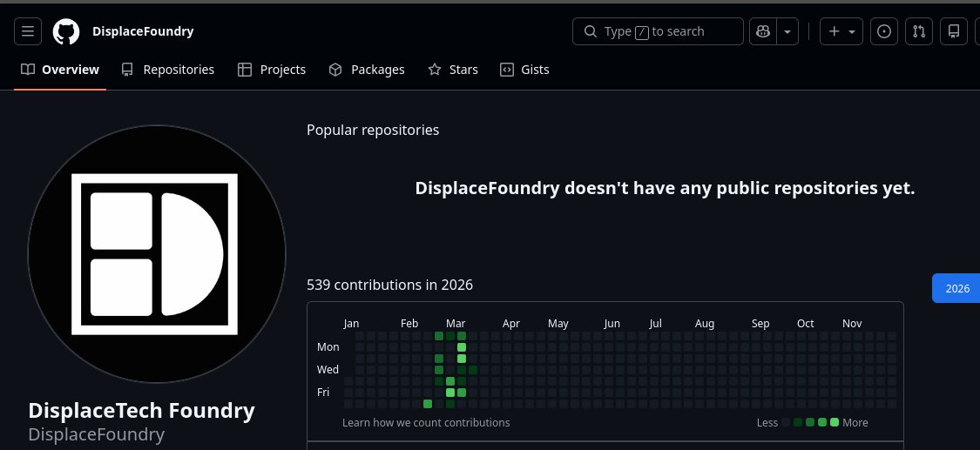Select the 2026 year button

tap(956, 288)
